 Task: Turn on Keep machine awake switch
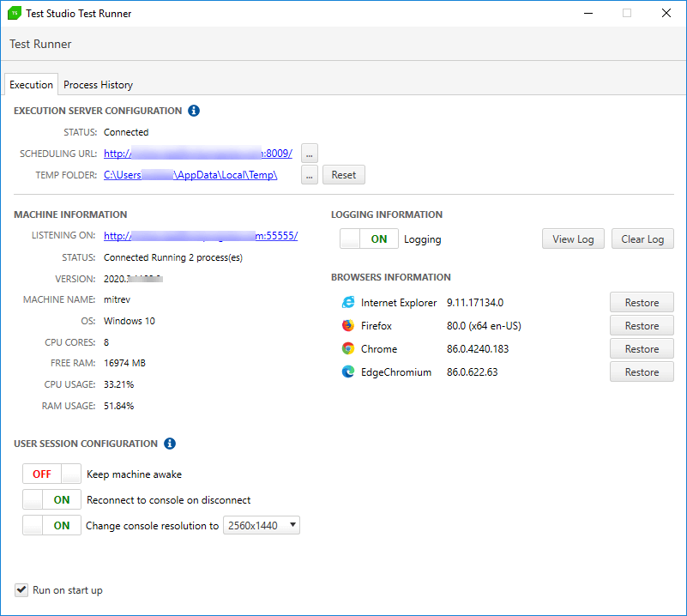point(51,474)
